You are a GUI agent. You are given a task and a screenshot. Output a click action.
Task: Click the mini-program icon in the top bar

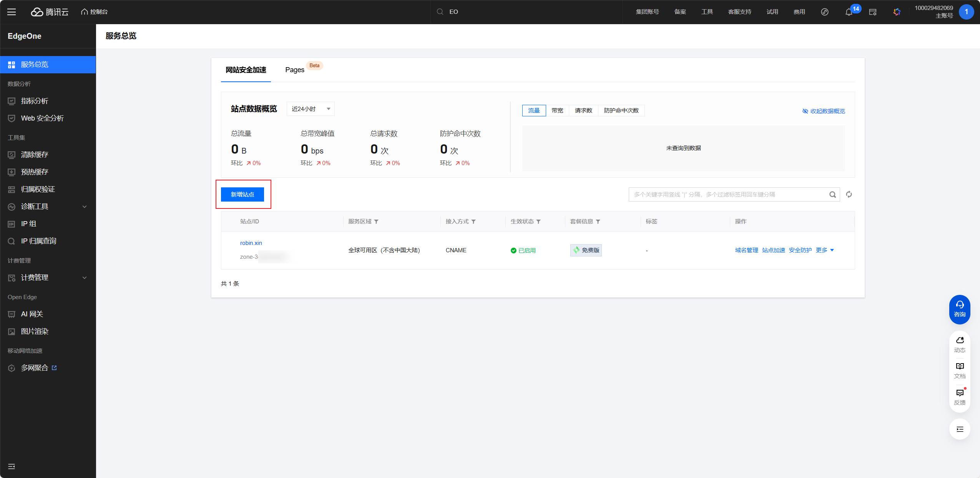tap(824, 12)
